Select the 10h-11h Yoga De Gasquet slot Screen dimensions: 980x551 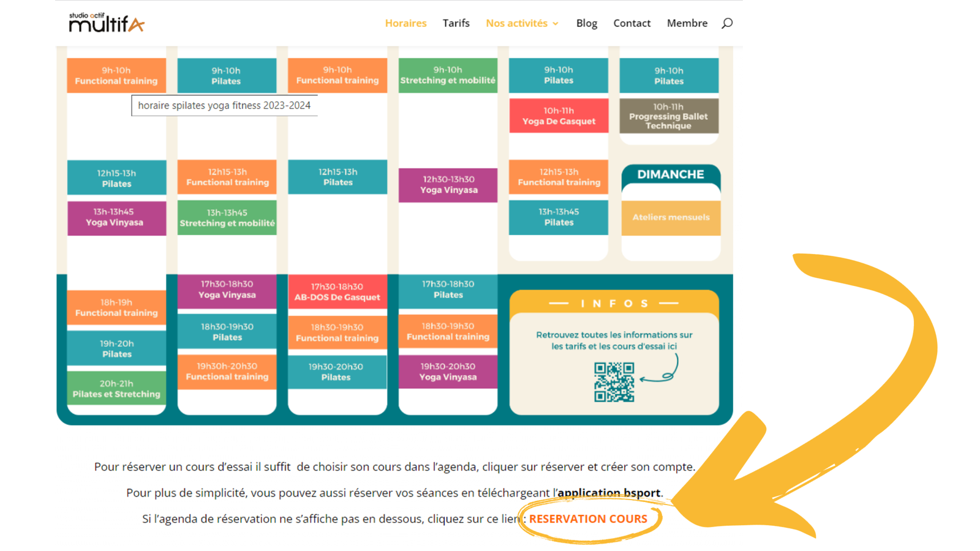coord(559,116)
